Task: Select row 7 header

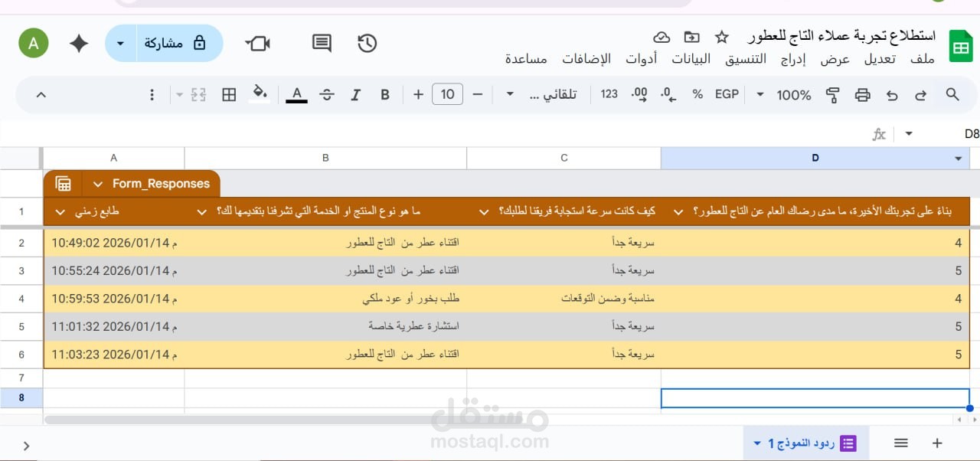Action: click(x=21, y=378)
